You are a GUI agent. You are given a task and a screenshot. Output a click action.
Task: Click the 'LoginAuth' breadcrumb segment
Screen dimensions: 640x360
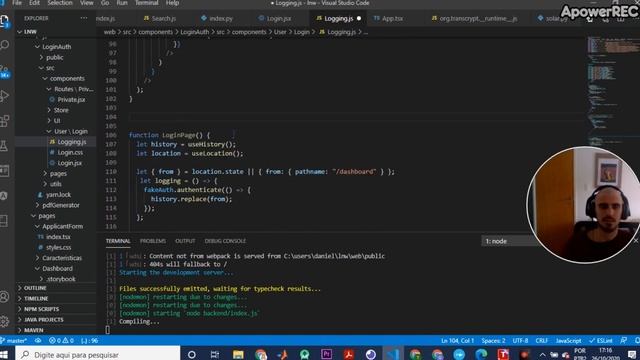pos(195,32)
